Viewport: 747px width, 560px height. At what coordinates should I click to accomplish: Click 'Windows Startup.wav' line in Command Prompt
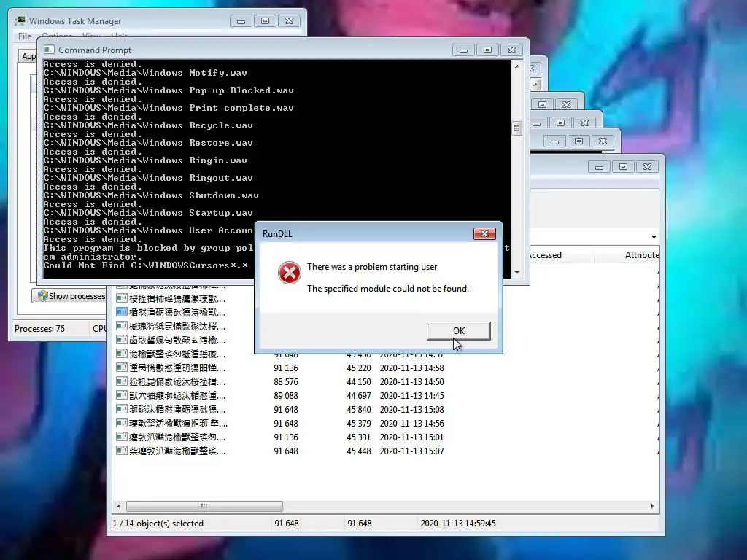[148, 213]
